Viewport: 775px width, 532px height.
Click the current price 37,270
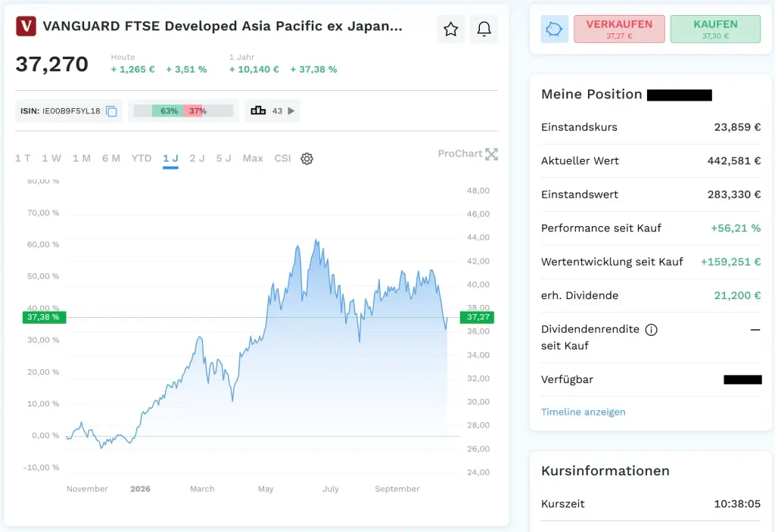(52, 64)
